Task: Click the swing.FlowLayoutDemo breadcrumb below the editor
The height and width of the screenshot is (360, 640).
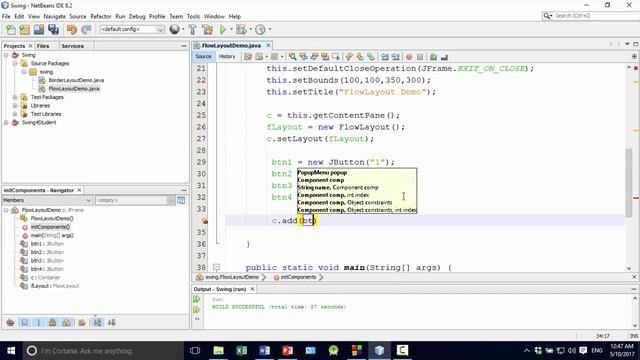Action: click(x=231, y=277)
